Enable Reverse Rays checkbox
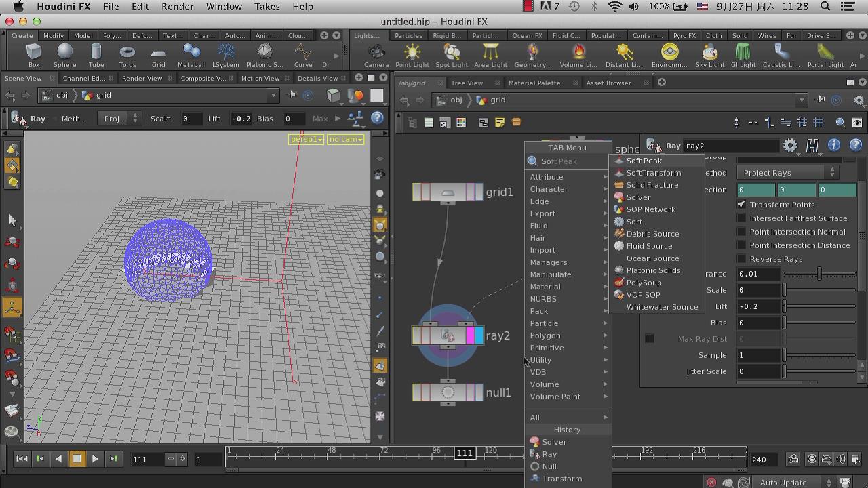 742,259
